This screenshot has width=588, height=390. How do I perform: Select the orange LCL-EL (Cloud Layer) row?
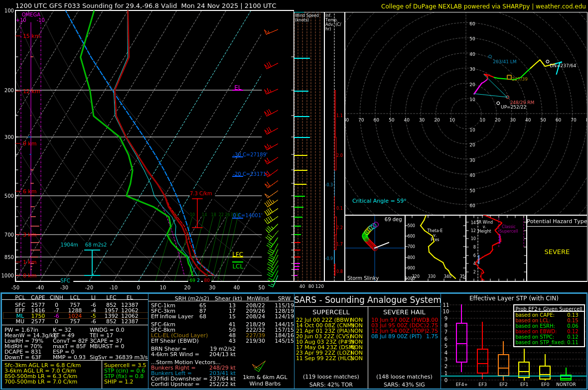pyautogui.click(x=222, y=336)
